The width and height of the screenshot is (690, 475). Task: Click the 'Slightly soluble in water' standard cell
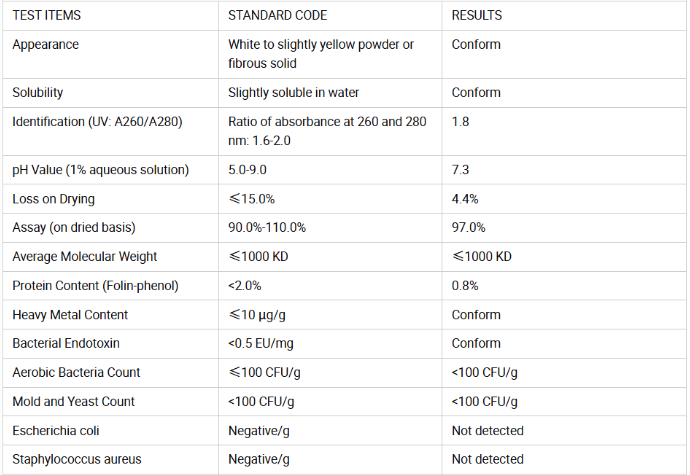pyautogui.click(x=293, y=93)
